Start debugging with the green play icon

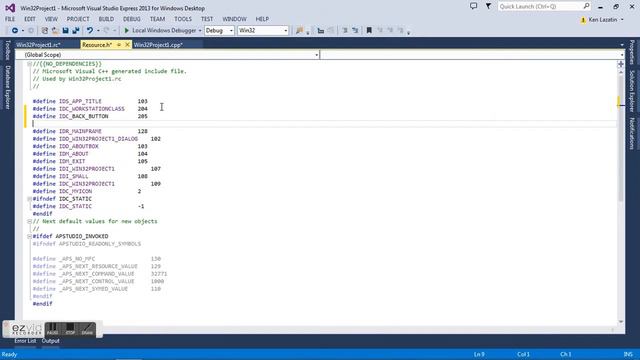(x=127, y=31)
